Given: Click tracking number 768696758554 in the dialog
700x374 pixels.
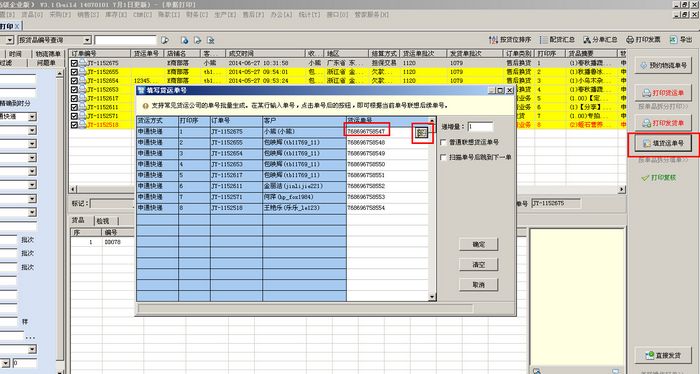Looking at the screenshot, I should [387, 208].
